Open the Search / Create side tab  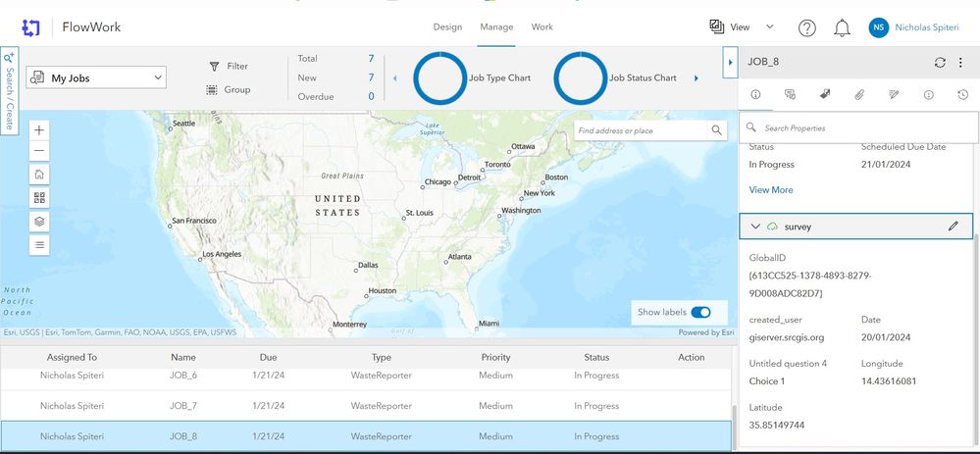[10, 90]
